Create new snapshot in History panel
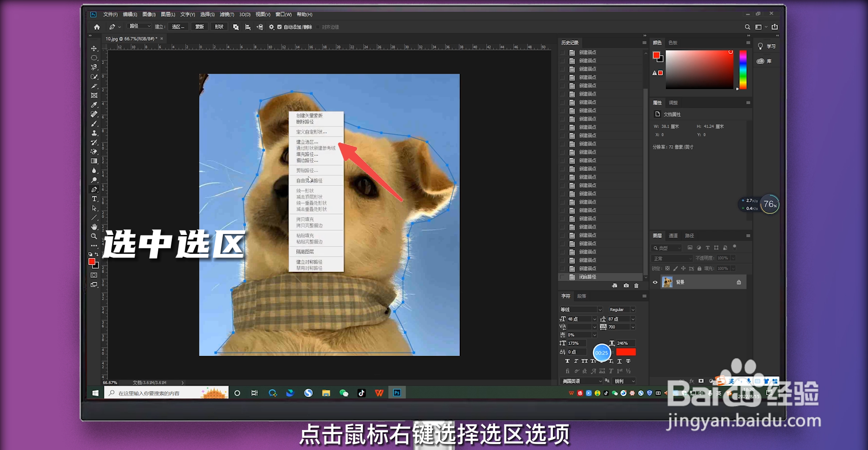 coord(626,286)
